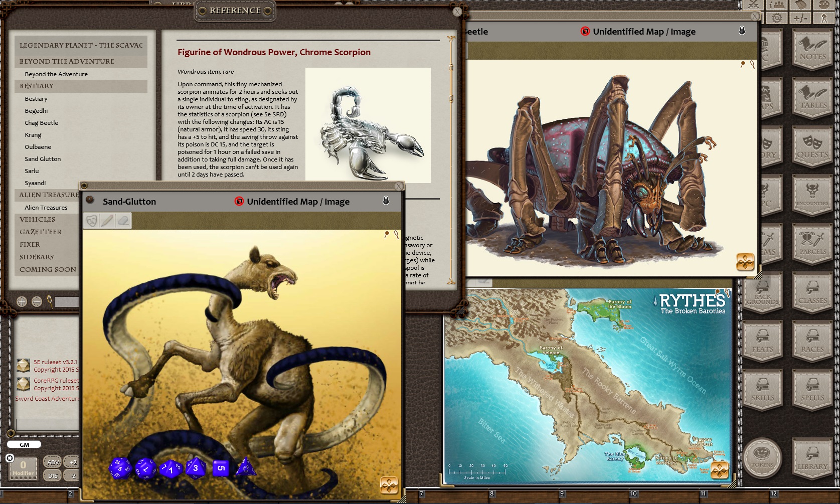Screen dimensions: 840x504
Task: Open the Tables sidebar icon
Action: [x=812, y=99]
